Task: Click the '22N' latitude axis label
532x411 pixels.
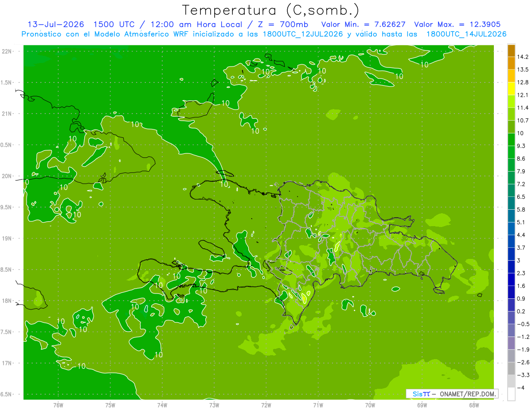Action: pos(7,51)
